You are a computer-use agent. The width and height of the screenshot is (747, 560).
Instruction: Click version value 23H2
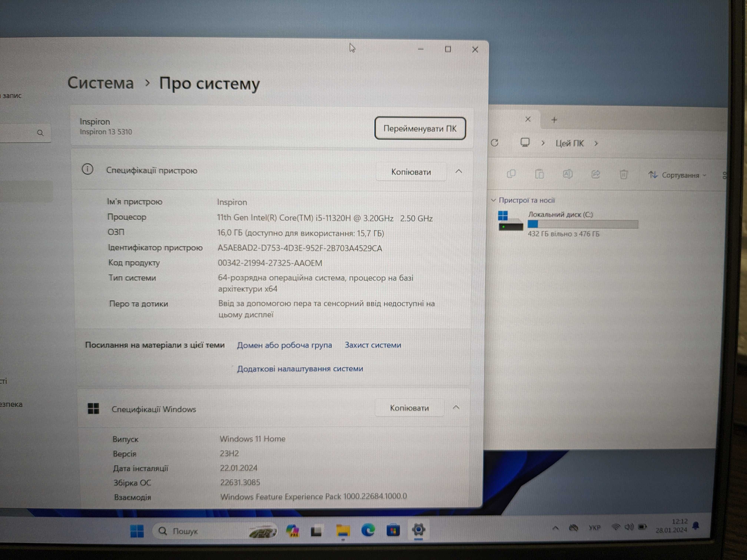[229, 453]
